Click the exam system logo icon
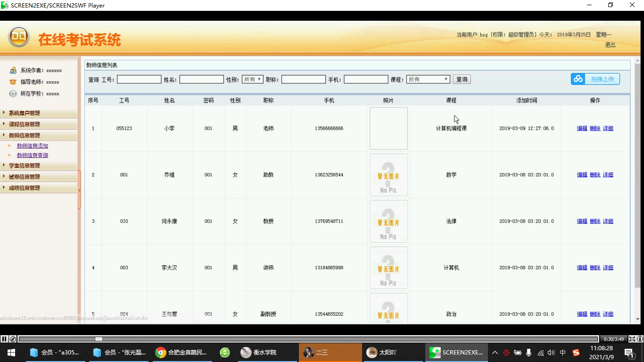644x362 pixels. (19, 37)
